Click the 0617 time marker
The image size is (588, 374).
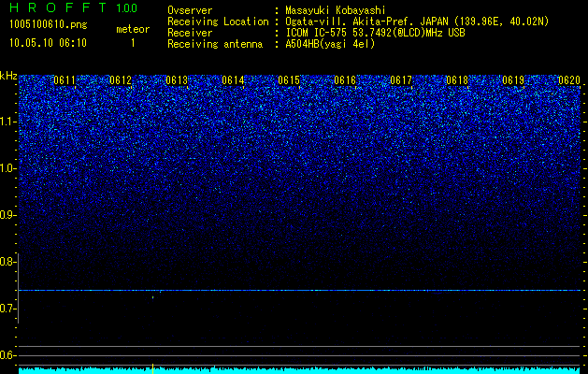coord(401,80)
